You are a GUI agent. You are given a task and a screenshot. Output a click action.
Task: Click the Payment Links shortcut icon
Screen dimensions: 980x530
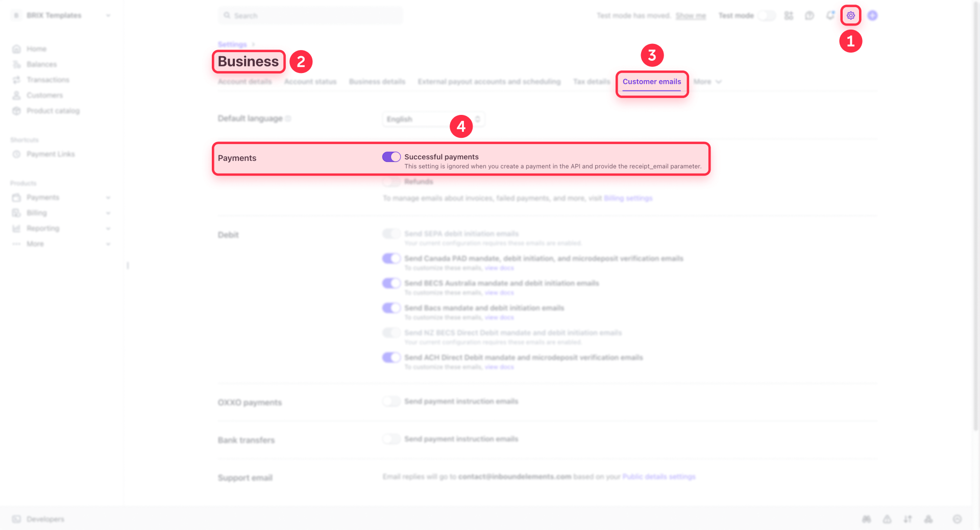pyautogui.click(x=17, y=154)
